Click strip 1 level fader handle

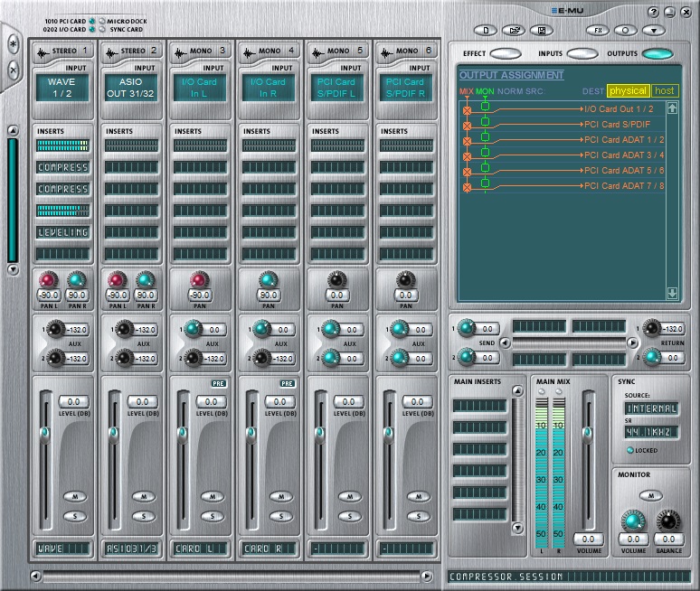[45, 434]
